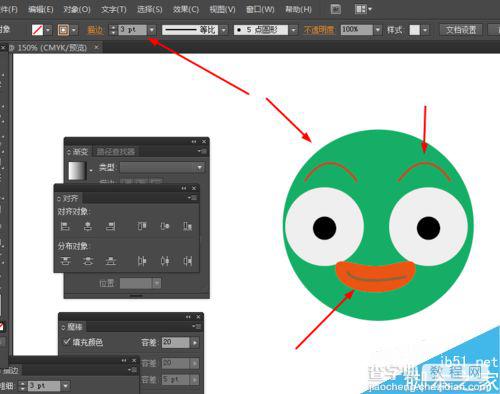Click horizontal align center icon in Align panel
The height and width of the screenshot is (394, 500).
(x=88, y=226)
